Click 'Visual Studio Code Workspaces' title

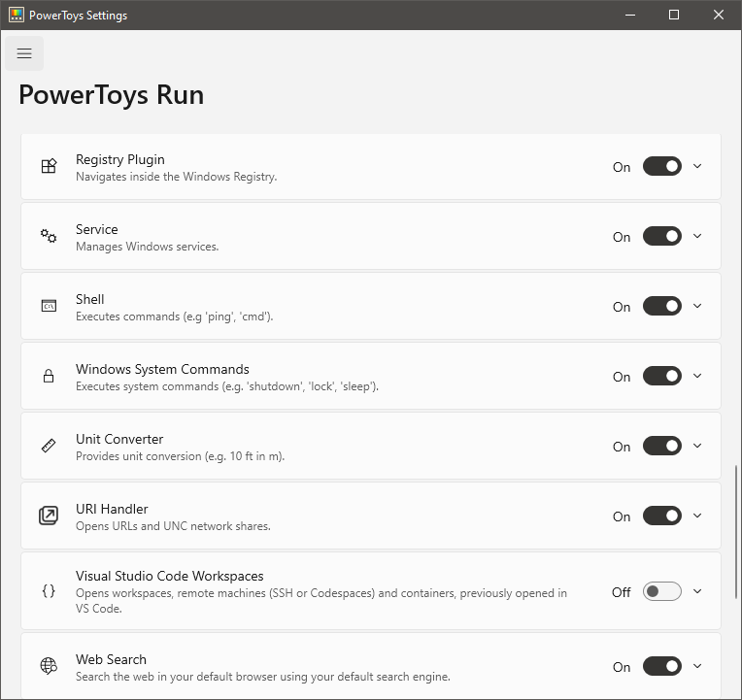(x=169, y=576)
